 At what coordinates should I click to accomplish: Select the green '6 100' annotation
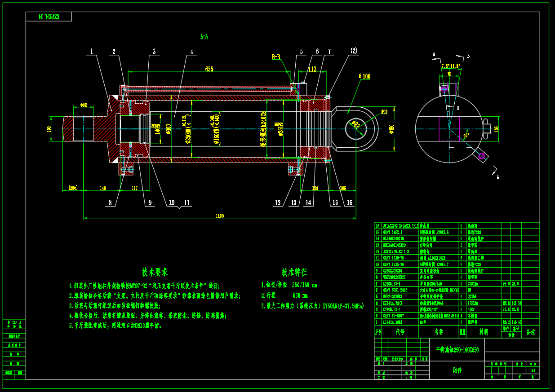(x=364, y=77)
